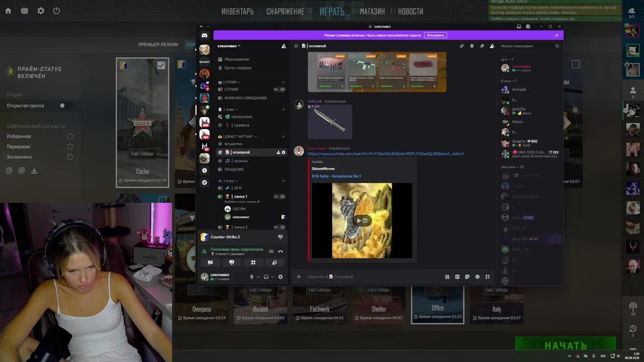Uncheck the Cache map checkbox
This screenshot has width=644, height=362.
coord(161,65)
